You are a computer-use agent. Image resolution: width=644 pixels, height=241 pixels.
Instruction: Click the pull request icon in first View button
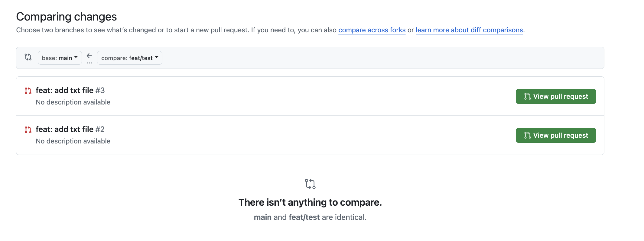(528, 96)
